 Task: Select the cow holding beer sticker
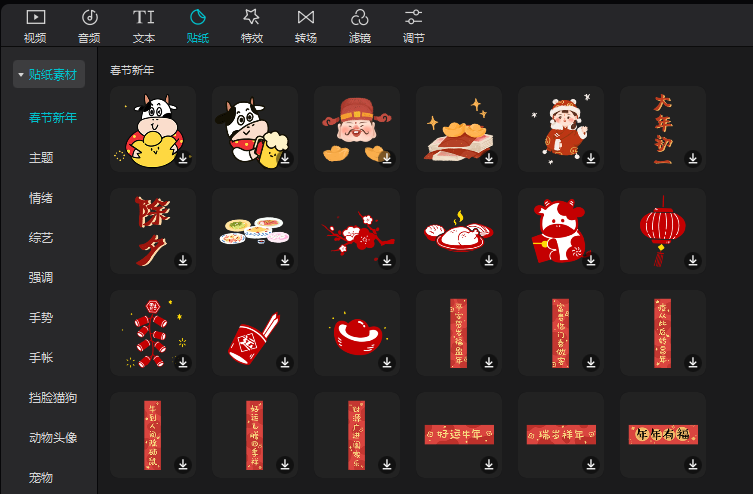pyautogui.click(x=254, y=129)
